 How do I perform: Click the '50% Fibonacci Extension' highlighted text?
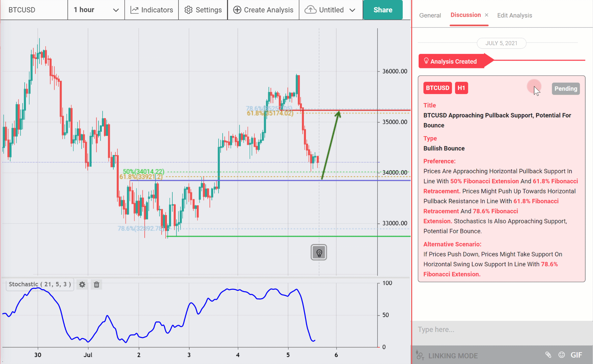coord(484,181)
